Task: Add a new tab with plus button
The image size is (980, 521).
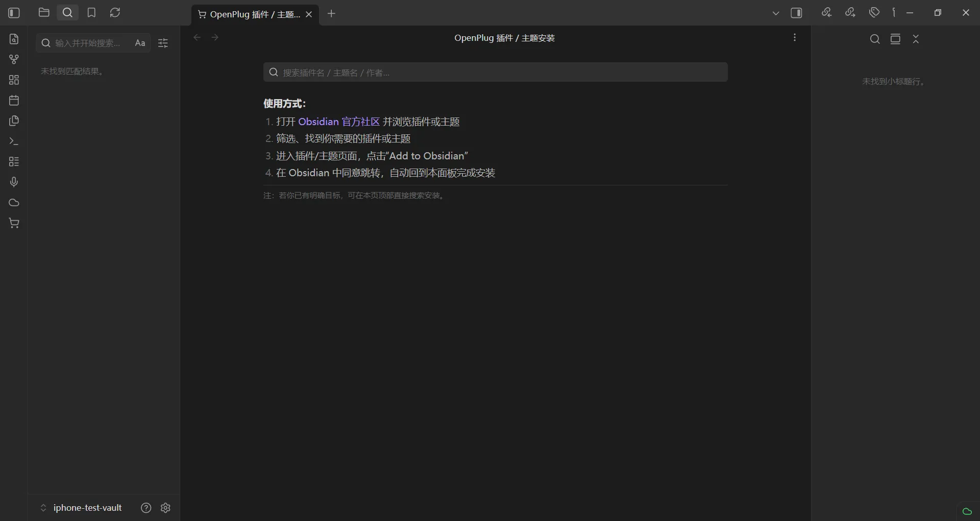Action: (x=332, y=14)
